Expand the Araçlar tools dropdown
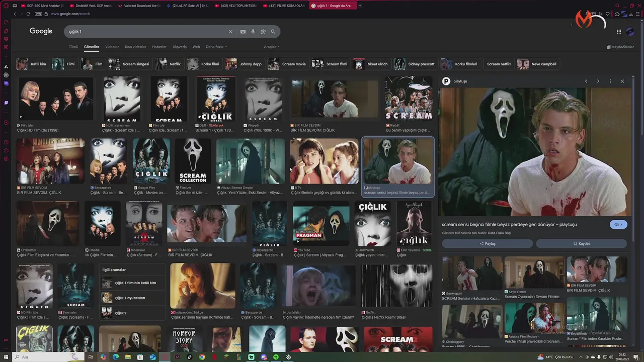The image size is (644, 362). pos(272,47)
